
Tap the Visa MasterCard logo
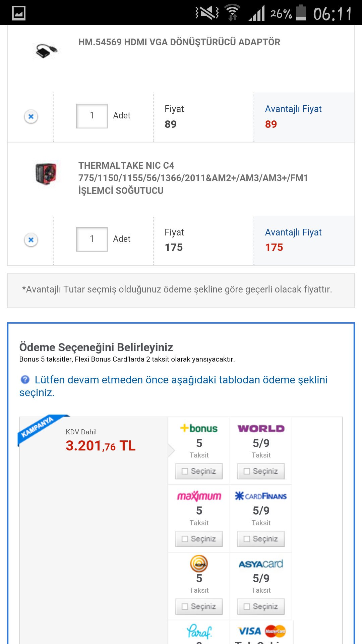[x=261, y=631]
